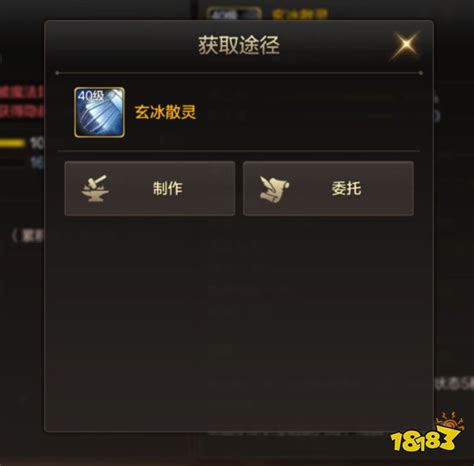
Task: Click the 玄冰散灵 item icon
Action: coord(99,112)
